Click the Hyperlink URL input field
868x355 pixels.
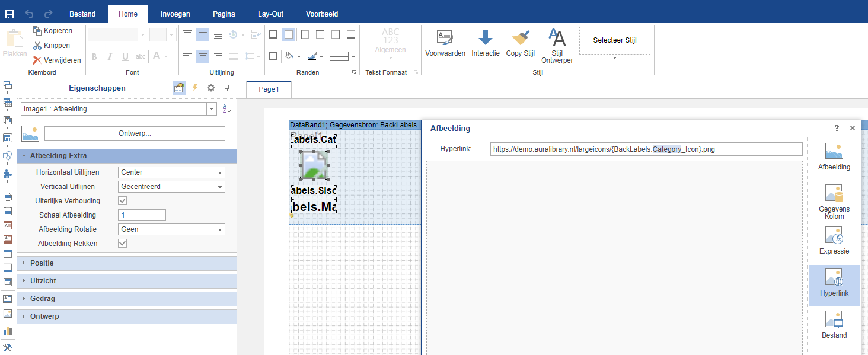click(x=646, y=149)
